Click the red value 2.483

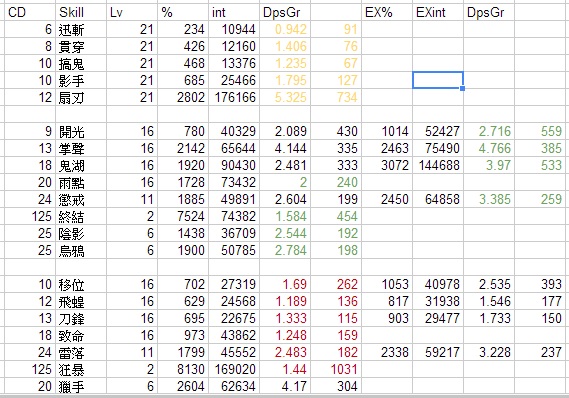[x=285, y=352]
